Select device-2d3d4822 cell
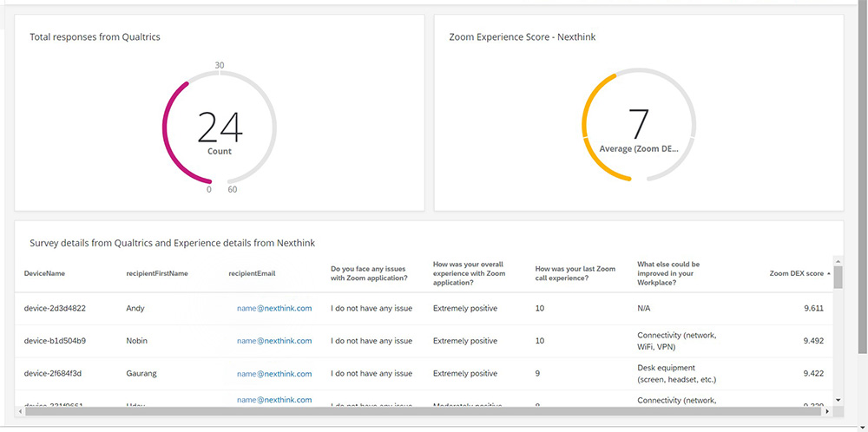 coord(55,308)
